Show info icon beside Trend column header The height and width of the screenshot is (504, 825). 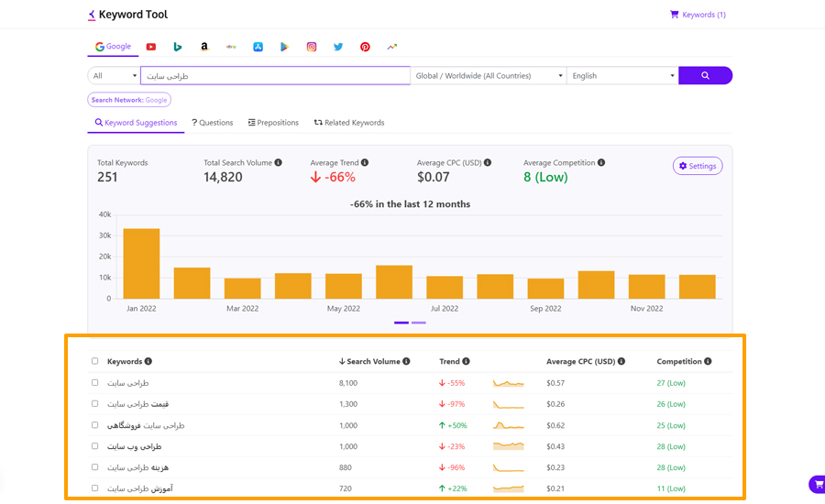(x=467, y=361)
